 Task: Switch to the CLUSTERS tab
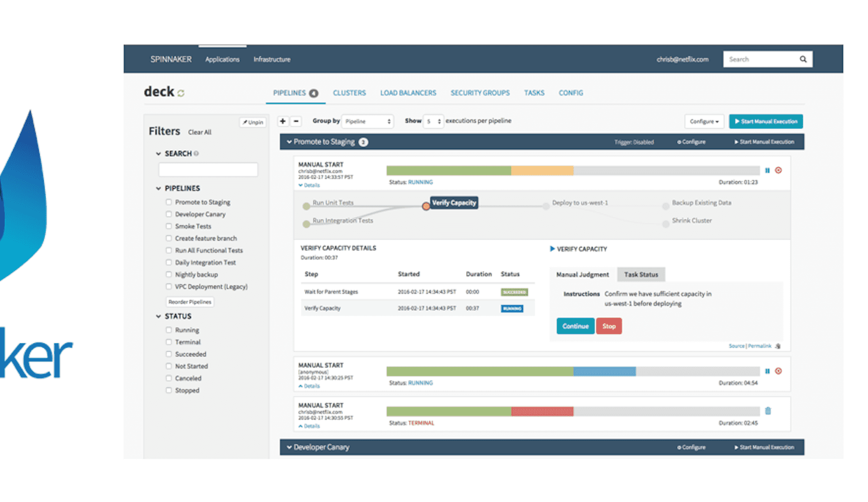click(x=349, y=93)
